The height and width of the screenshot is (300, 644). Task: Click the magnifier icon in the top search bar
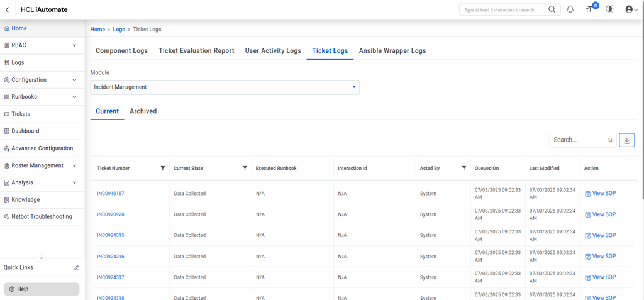pyautogui.click(x=552, y=10)
